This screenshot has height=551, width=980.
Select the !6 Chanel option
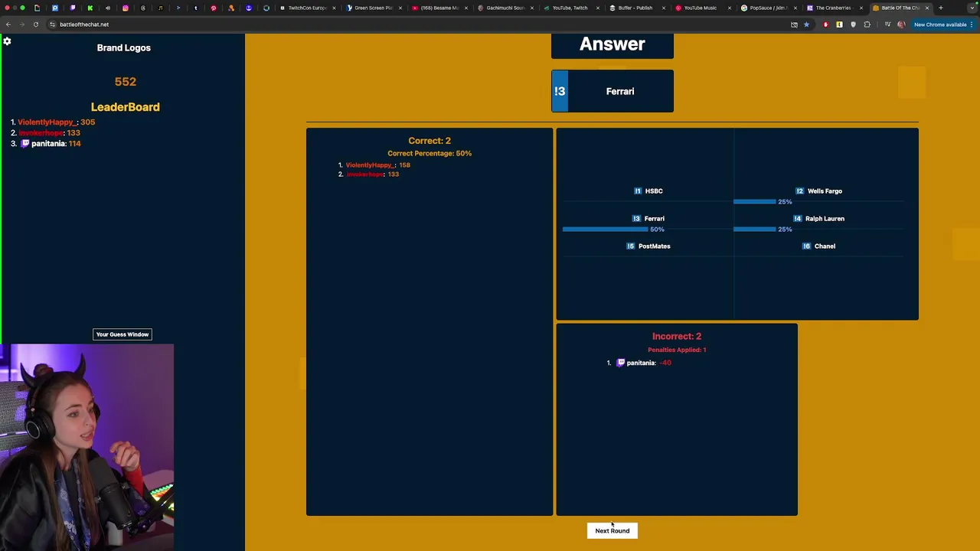tap(819, 246)
